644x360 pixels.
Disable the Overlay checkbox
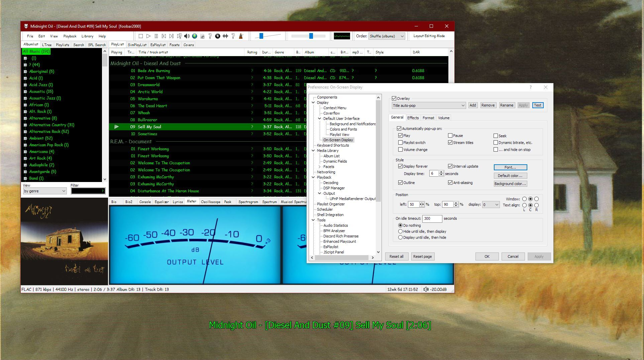(394, 99)
